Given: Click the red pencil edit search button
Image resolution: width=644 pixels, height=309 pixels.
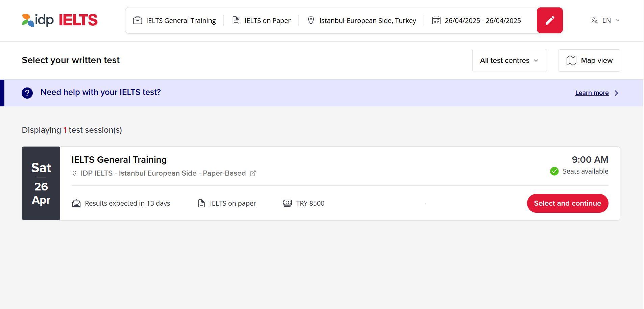Looking at the screenshot, I should pos(550,20).
